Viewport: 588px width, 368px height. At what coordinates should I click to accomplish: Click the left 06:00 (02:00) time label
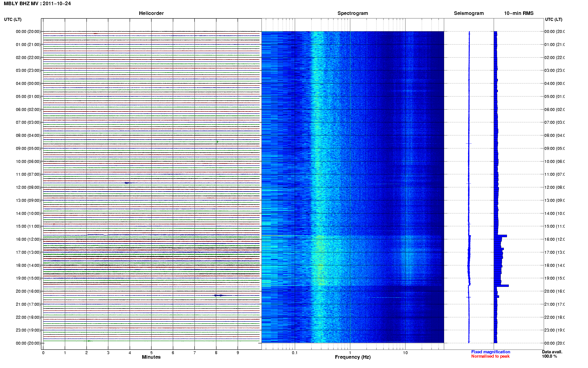[x=28, y=109]
